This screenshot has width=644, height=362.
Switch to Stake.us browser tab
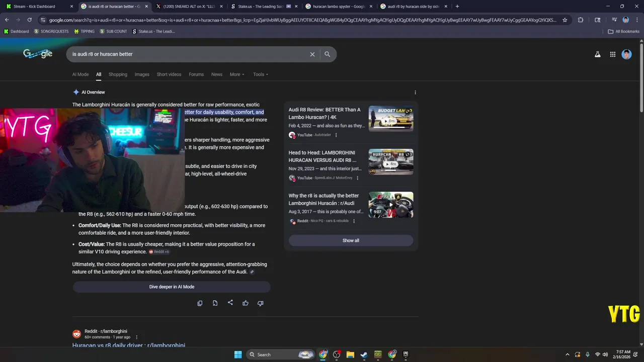pyautogui.click(x=265, y=7)
